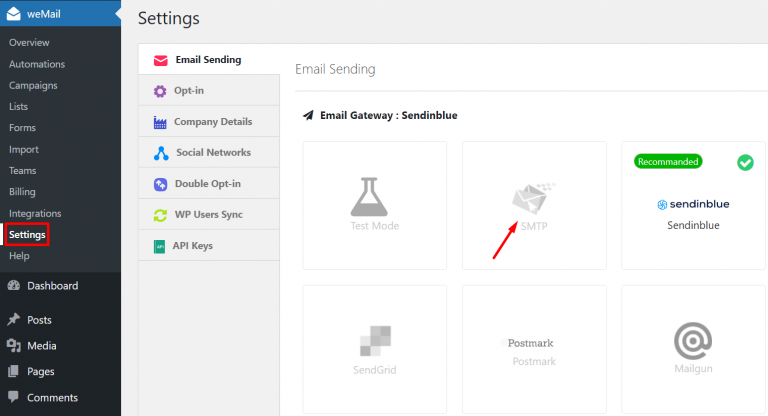Viewport: 768px width, 416px height.
Task: Select the Test Mode flask icon
Action: [x=374, y=196]
